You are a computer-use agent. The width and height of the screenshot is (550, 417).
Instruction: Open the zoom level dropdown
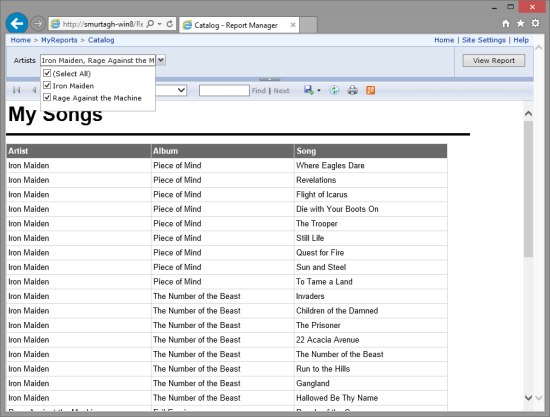(x=181, y=90)
